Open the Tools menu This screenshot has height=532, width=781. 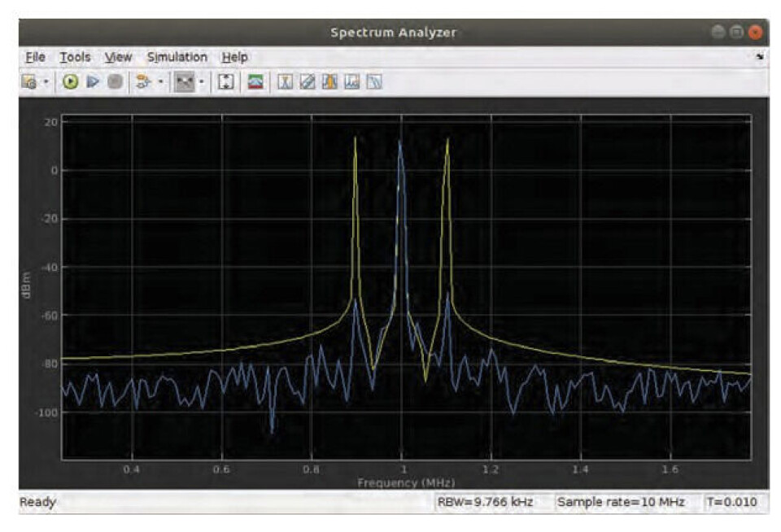75,57
